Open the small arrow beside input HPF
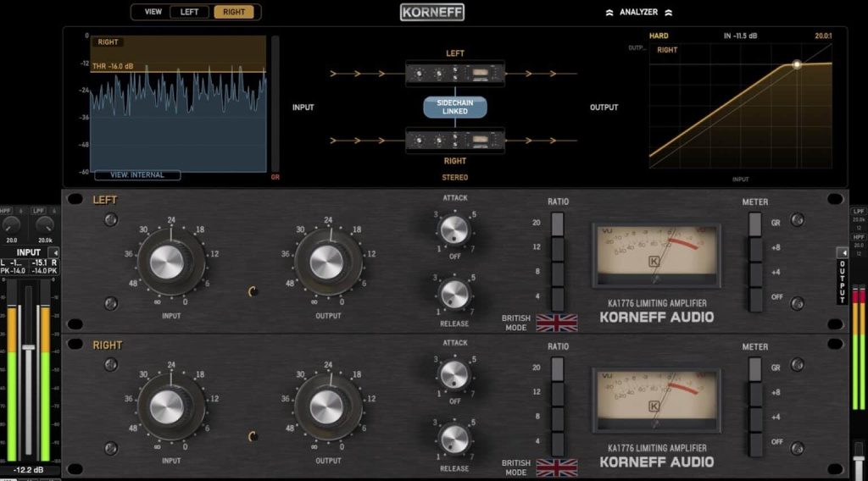This screenshot has height=481, width=868. [x=21, y=211]
